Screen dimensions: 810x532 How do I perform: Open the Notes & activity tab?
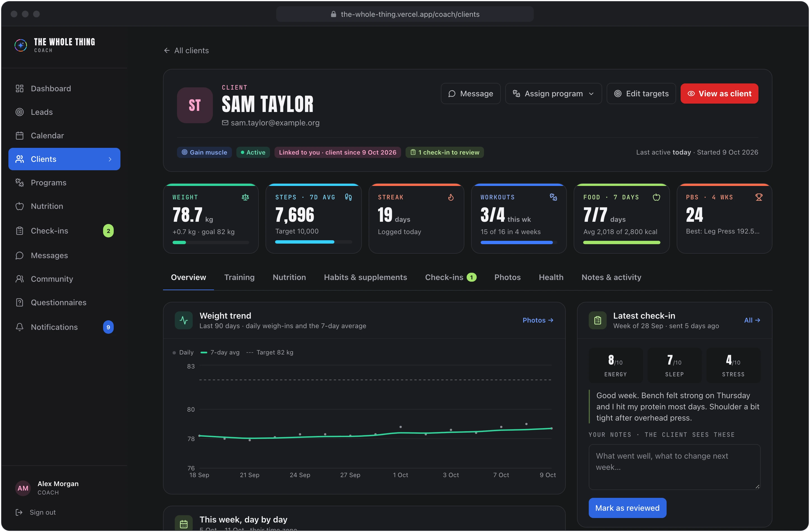tap(611, 277)
